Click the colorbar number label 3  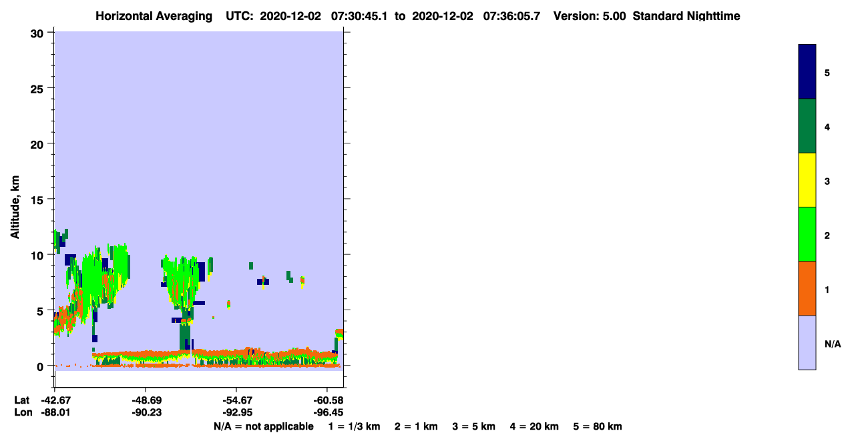coord(827,181)
